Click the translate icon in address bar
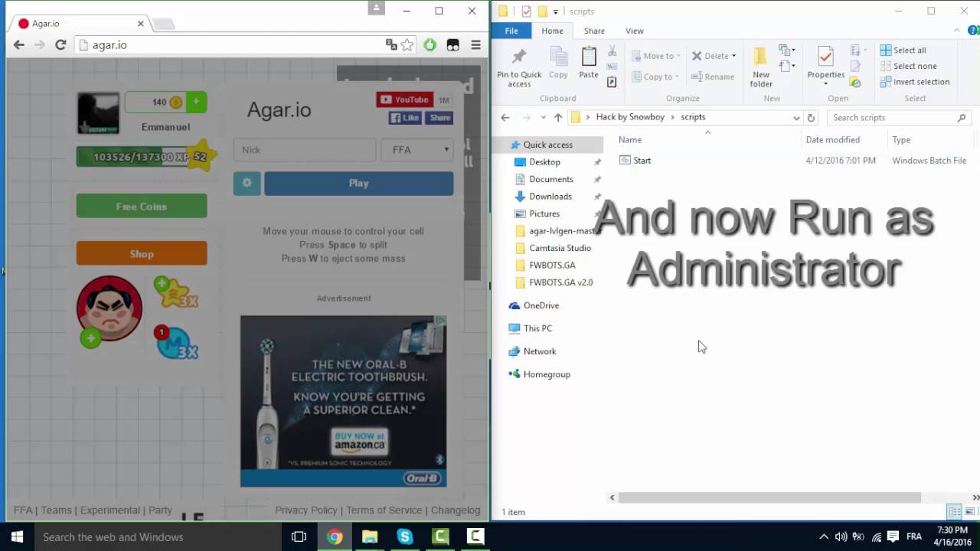The height and width of the screenshot is (551, 980). pyautogui.click(x=391, y=45)
